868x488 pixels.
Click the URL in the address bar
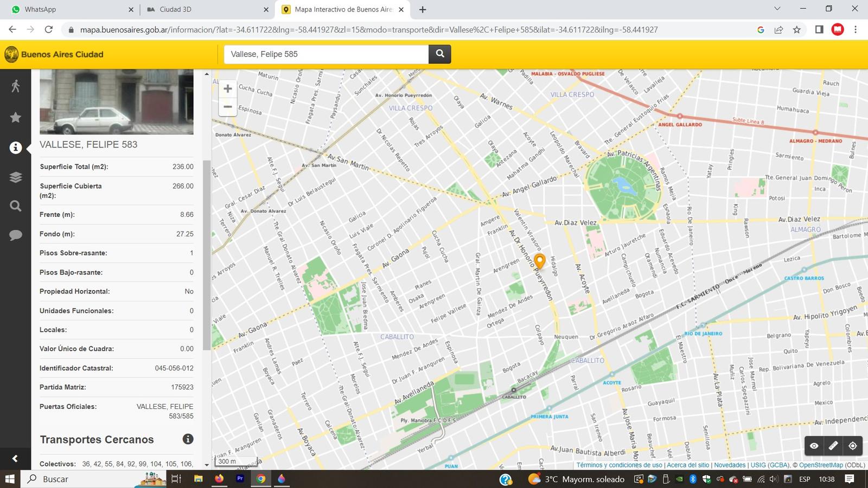click(369, 30)
